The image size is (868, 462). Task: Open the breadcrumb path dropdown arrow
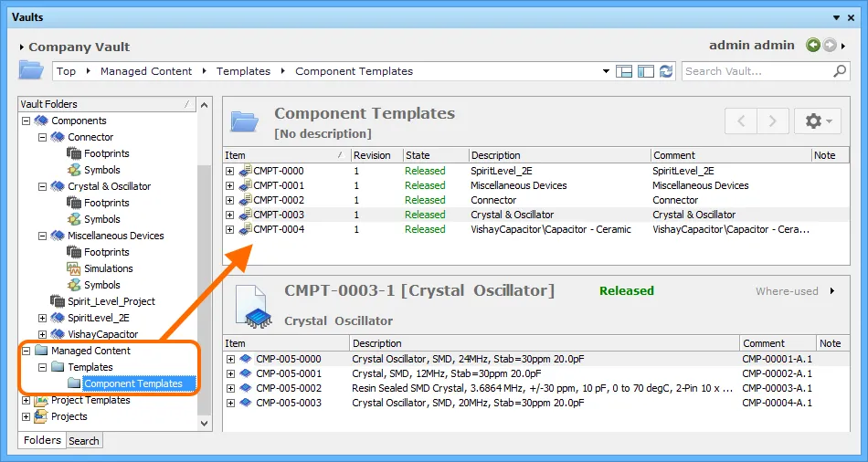[606, 71]
